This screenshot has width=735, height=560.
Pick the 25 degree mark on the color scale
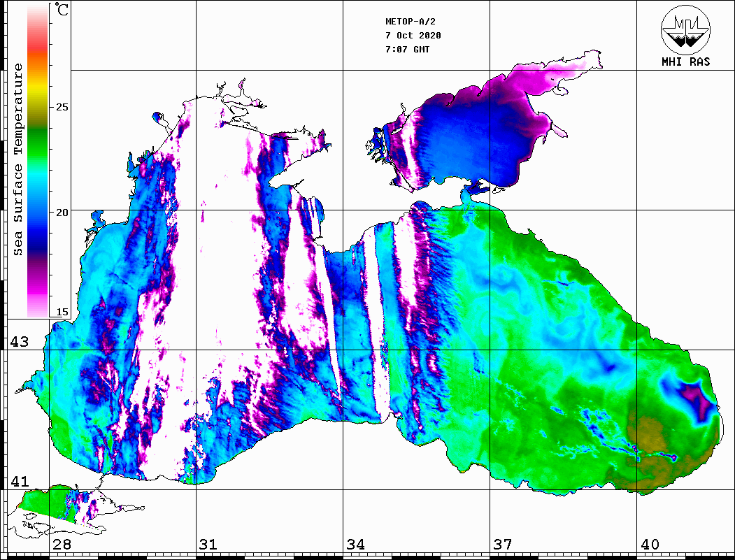pyautogui.click(x=62, y=108)
